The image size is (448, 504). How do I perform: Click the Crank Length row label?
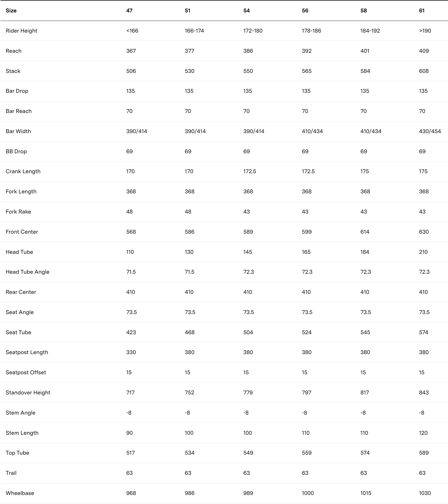click(x=23, y=171)
